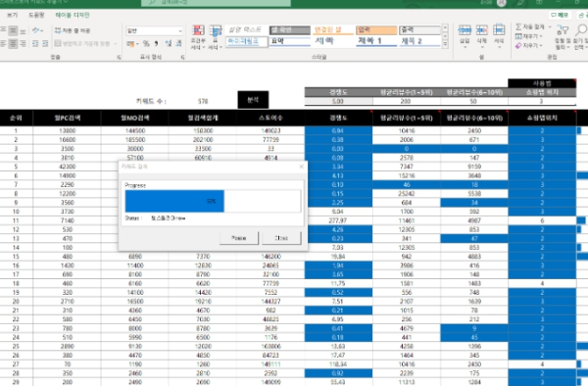Open Conditional Formatting menu
The height and width of the screenshot is (386, 588).
pyautogui.click(x=198, y=37)
